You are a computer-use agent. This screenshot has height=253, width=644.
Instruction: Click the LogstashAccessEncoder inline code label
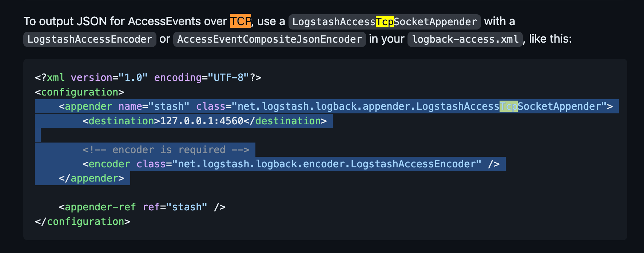[90, 39]
